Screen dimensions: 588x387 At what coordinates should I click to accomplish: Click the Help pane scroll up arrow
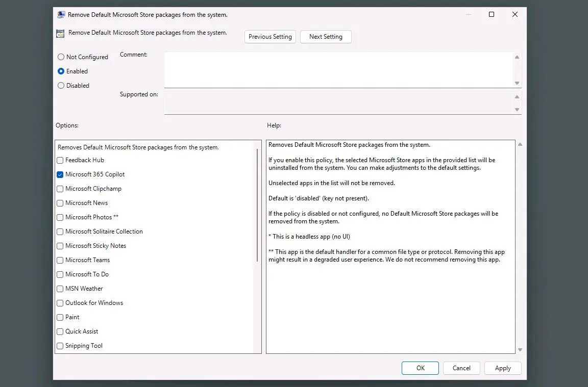click(520, 144)
